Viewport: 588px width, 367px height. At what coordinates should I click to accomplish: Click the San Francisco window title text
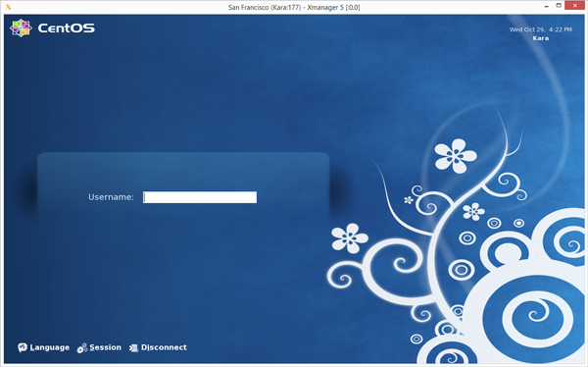[x=294, y=7]
